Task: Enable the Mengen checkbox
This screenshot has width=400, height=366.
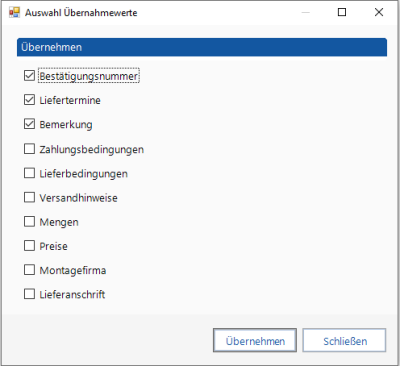Action: click(29, 222)
